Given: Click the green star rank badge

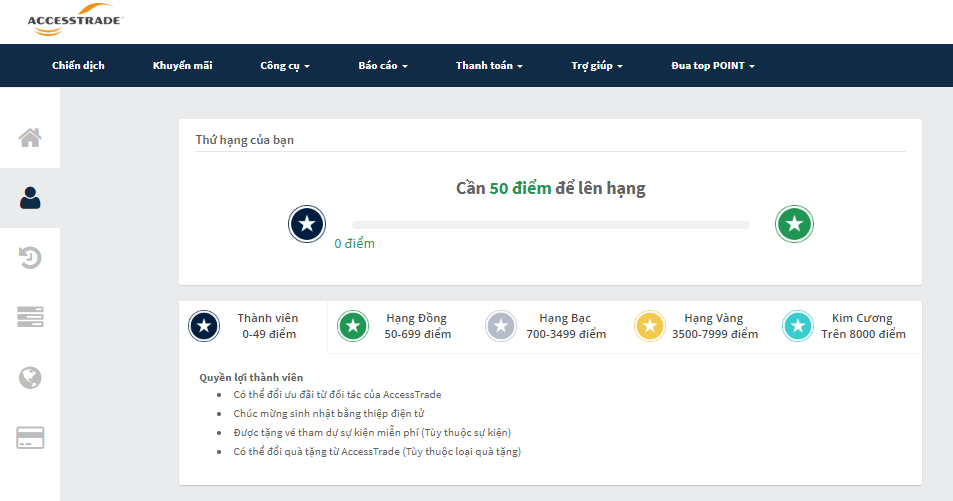Looking at the screenshot, I should [x=794, y=224].
